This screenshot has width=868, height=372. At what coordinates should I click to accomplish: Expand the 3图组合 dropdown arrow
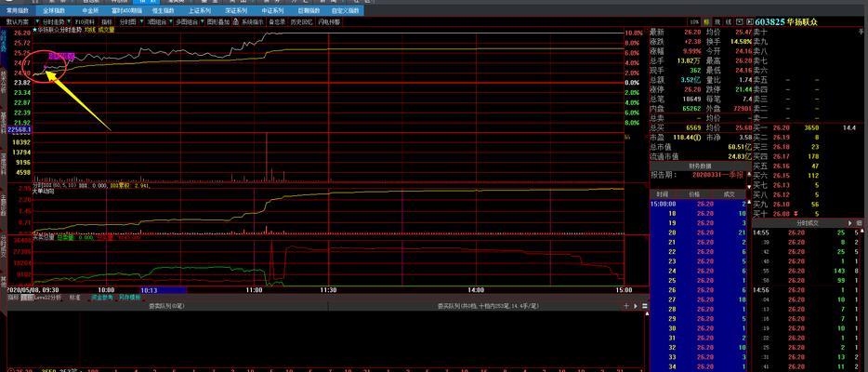(172, 22)
